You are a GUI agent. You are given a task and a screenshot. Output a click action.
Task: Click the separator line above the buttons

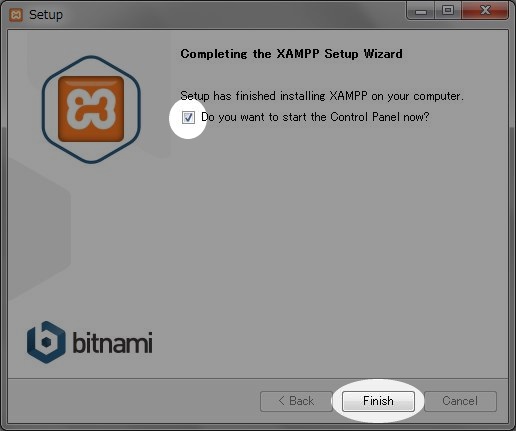(x=258, y=378)
